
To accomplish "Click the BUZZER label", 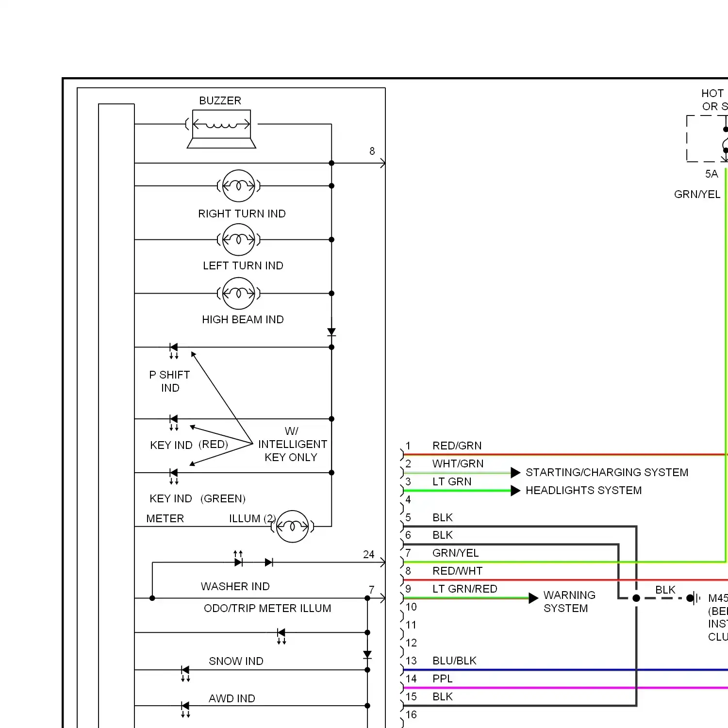I will [x=220, y=100].
